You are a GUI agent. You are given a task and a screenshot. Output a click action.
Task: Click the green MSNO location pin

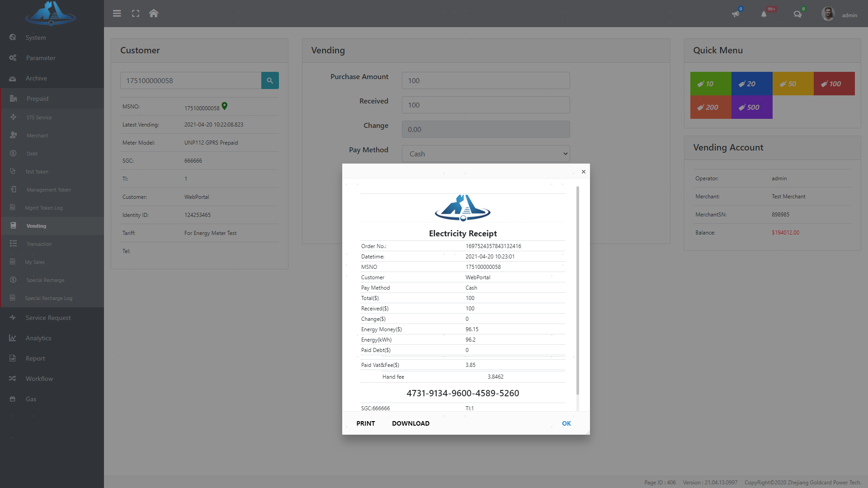pos(225,106)
